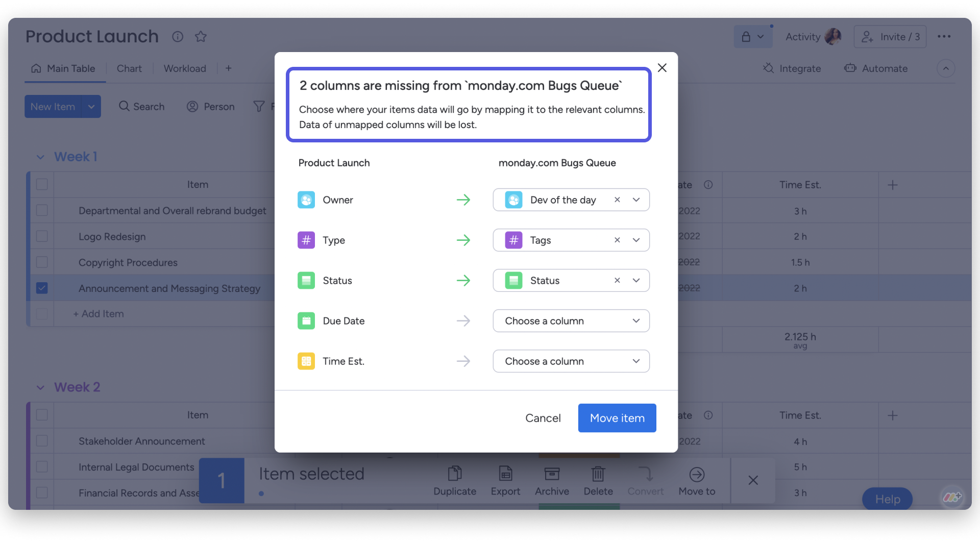Click the Logo Redesign item name
Screen dimensions: 980x543
tap(112, 237)
